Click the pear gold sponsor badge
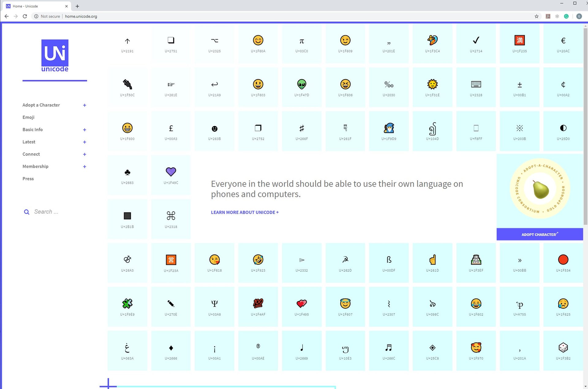Image resolution: width=588 pixels, height=389 pixels. pyautogui.click(x=540, y=189)
